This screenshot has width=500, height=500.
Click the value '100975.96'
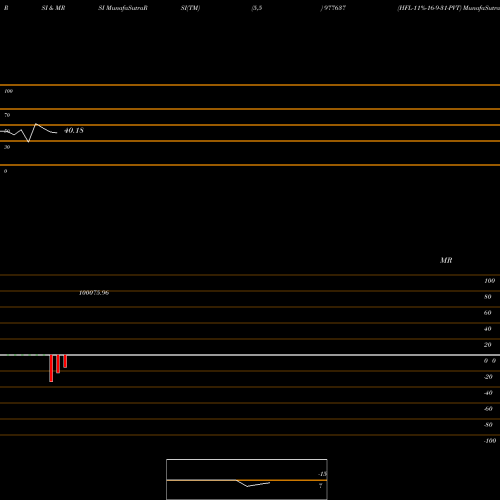point(94,293)
